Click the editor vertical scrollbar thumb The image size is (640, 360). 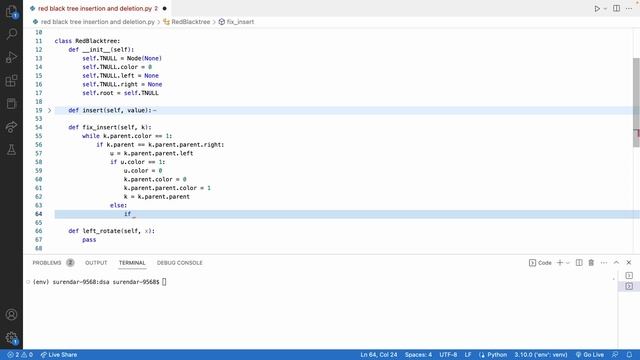point(636,102)
